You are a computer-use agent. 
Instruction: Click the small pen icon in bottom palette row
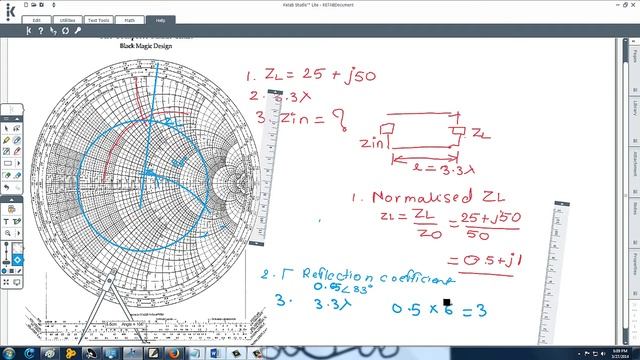coord(19,271)
